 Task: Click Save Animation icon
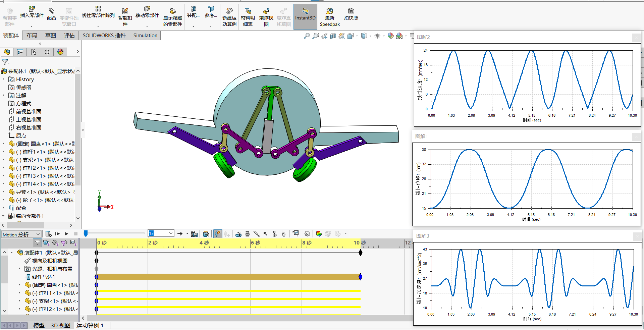pyautogui.click(x=194, y=234)
